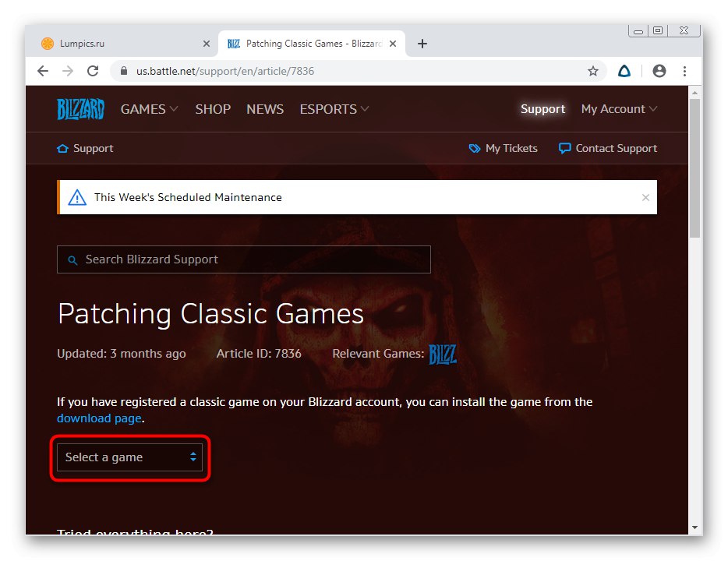Select the Patching Classic Games tab
728x561 pixels.
click(311, 44)
